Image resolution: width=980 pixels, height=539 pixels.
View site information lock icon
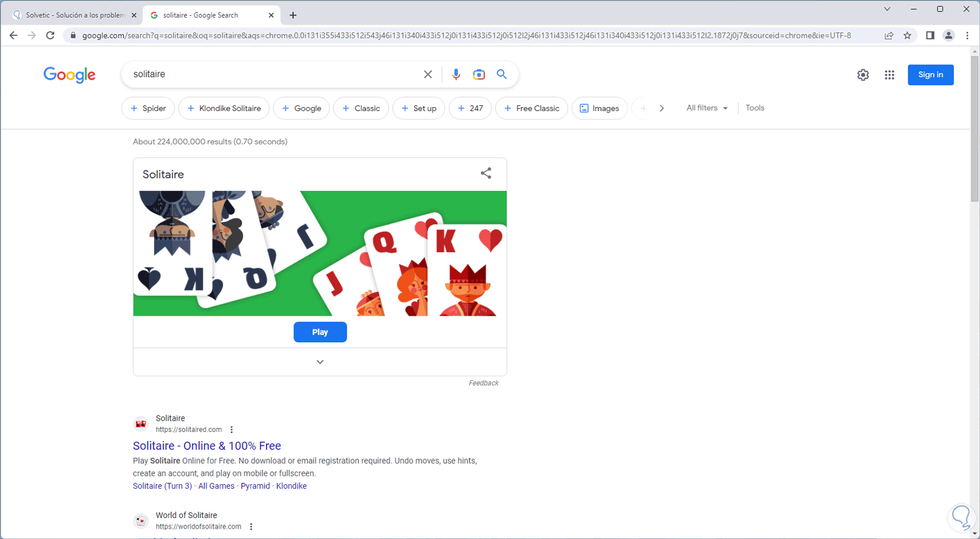(x=73, y=35)
